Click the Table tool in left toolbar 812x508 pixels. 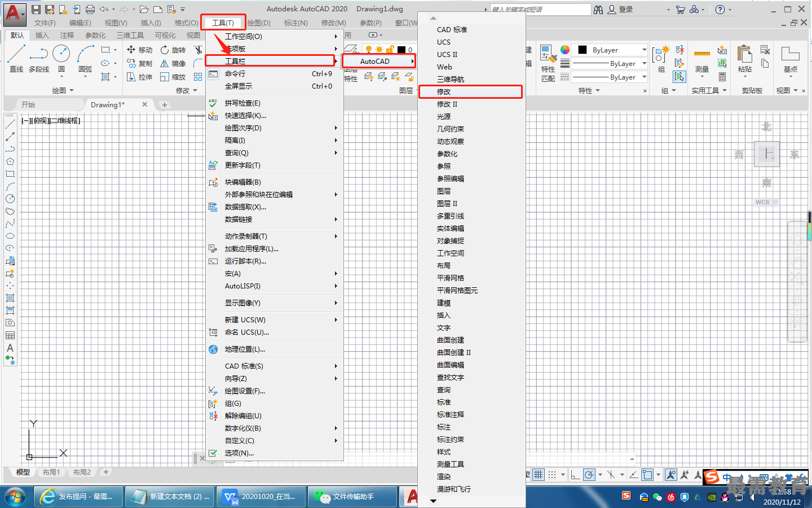coord(10,335)
